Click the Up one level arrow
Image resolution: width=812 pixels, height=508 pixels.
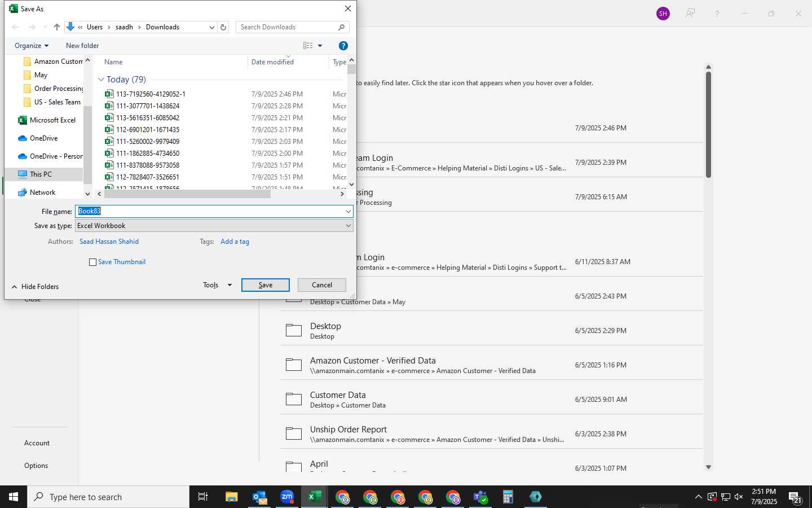pyautogui.click(x=57, y=27)
